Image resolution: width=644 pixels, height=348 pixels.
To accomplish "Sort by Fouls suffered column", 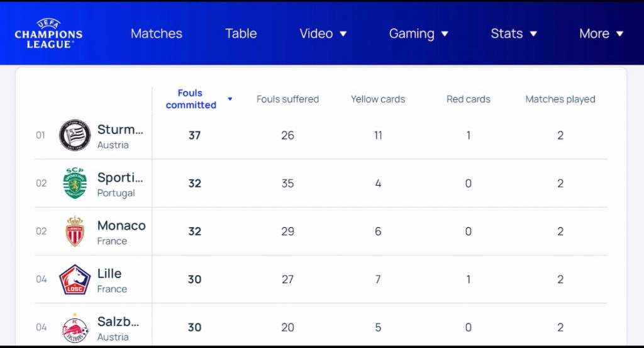I will 287,99.
